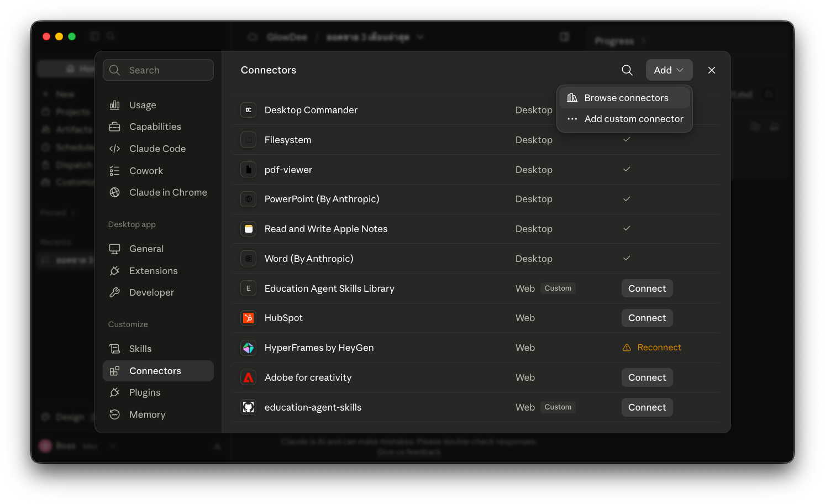Click the Usage bar chart icon
This screenshot has height=504, width=825.
(x=115, y=105)
